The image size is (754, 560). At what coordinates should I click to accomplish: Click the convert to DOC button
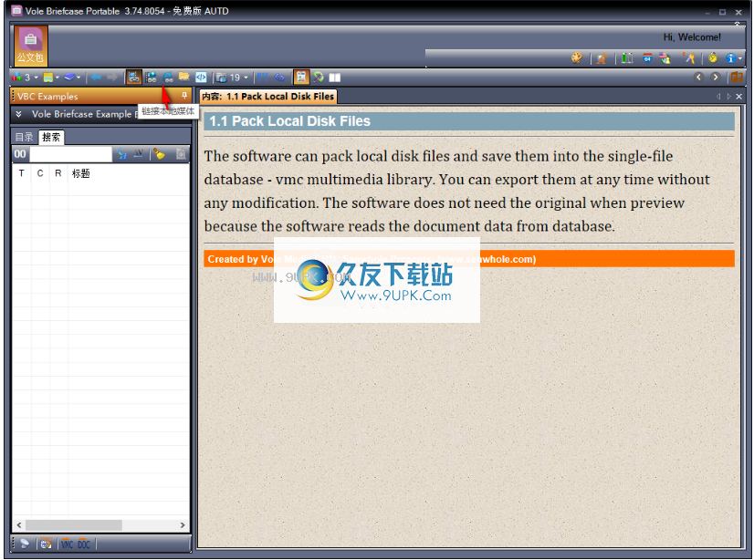pos(84,544)
